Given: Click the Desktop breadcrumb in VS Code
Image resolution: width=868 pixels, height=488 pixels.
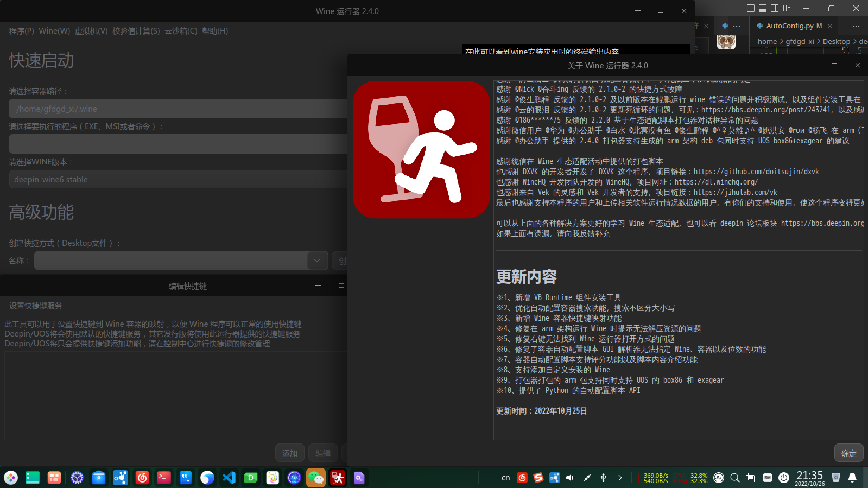Looking at the screenshot, I should point(837,41).
